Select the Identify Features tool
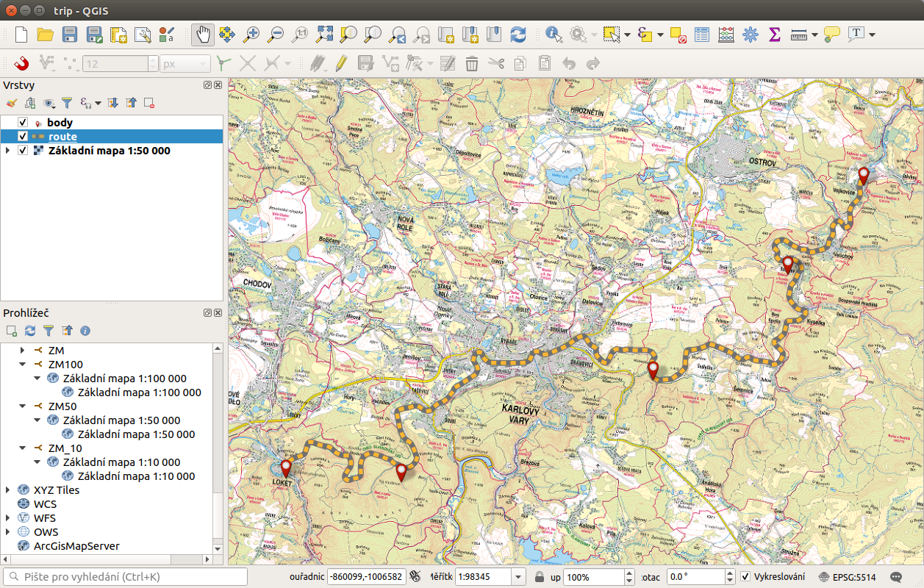The width and height of the screenshot is (924, 588). (x=554, y=34)
